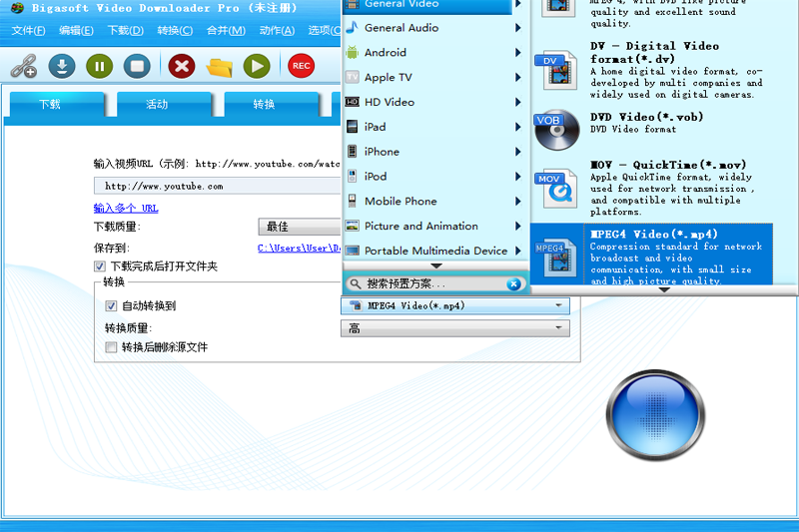Open the 合并(M) menu
The image size is (799, 532).
coord(226,31)
